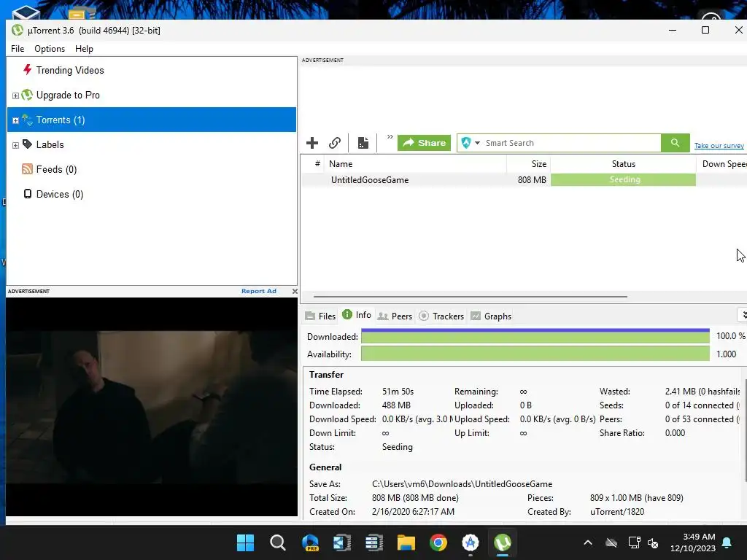
Task: Click the Seeding status bar of UntitledGooseGame
Action: click(x=623, y=179)
